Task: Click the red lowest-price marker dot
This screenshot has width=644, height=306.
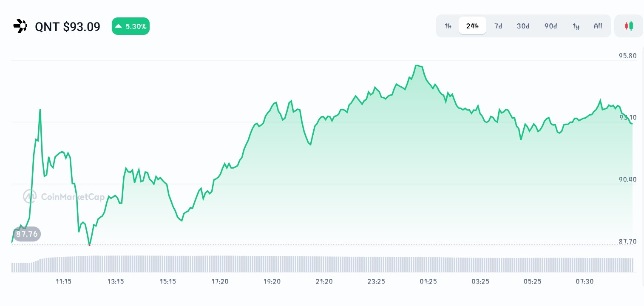Action: (x=89, y=245)
